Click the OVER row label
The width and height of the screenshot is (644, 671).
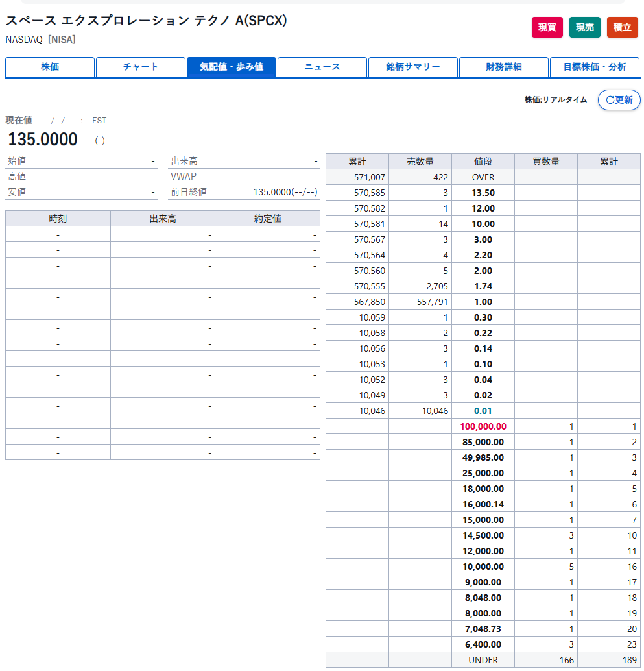point(483,177)
